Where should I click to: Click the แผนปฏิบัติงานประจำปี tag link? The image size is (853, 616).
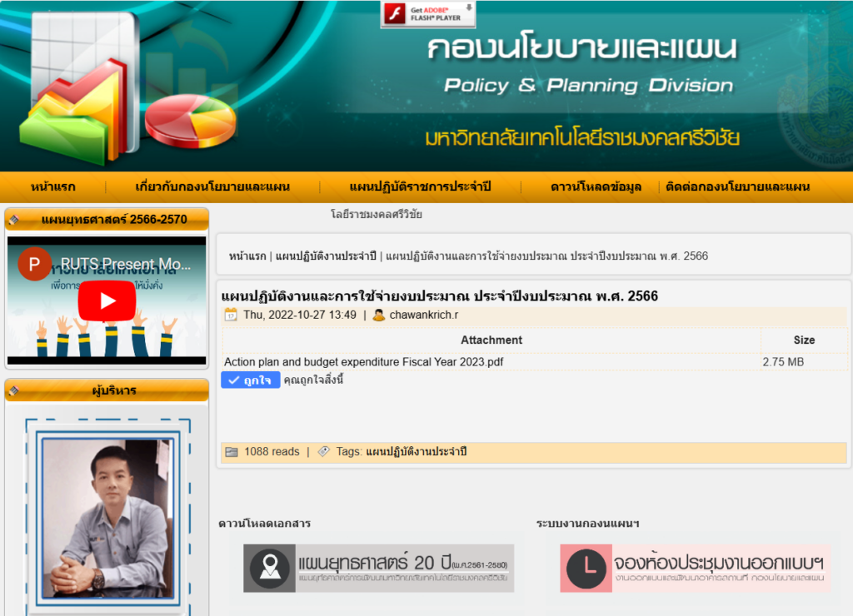click(x=417, y=452)
